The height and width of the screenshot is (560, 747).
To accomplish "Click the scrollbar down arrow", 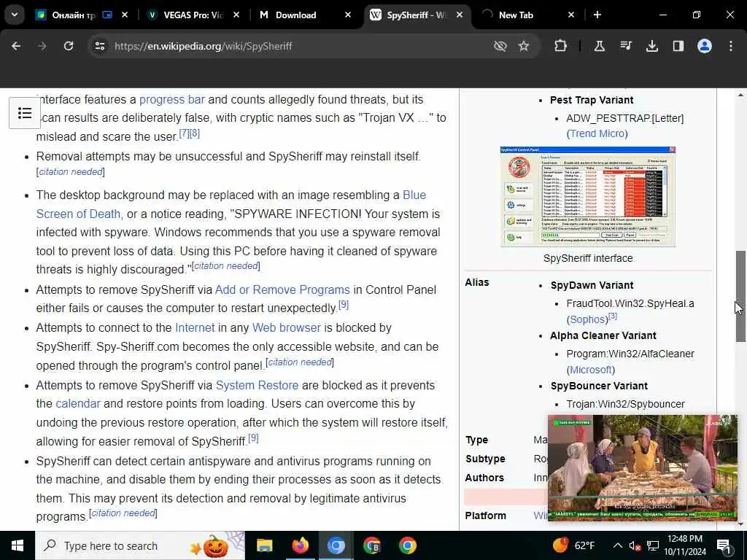I will pyautogui.click(x=740, y=524).
